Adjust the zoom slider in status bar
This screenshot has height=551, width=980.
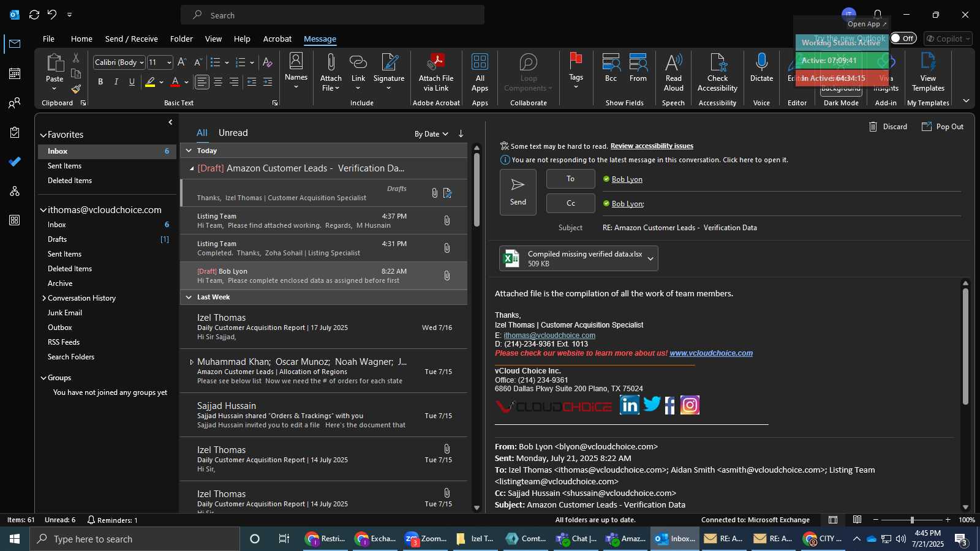(x=911, y=520)
